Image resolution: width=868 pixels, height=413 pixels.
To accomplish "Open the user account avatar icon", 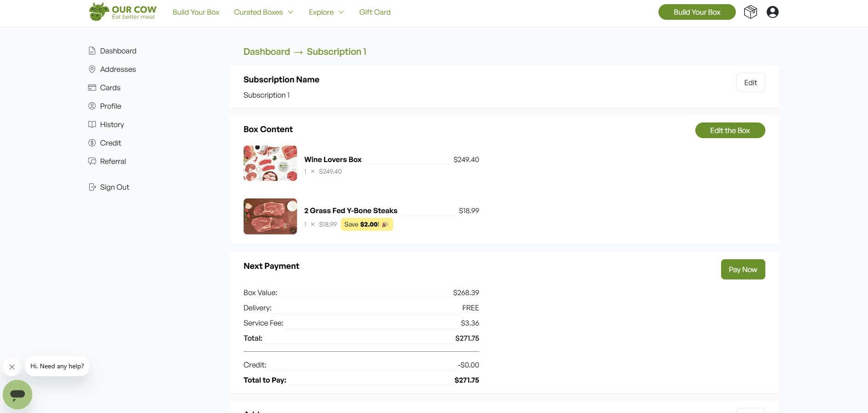I will (x=772, y=12).
